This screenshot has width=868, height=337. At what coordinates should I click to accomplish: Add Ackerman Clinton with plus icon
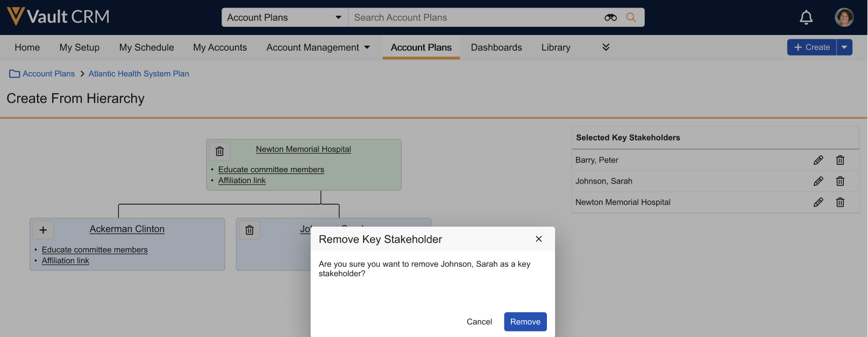[43, 230]
